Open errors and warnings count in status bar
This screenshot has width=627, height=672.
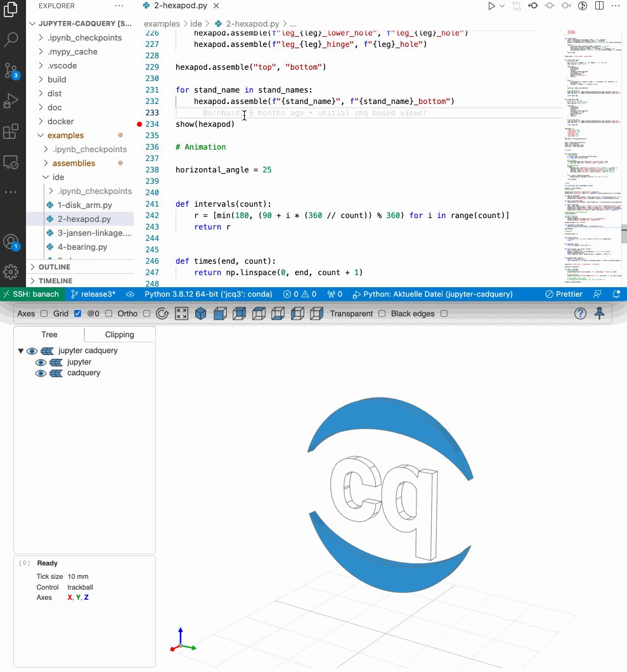[300, 294]
